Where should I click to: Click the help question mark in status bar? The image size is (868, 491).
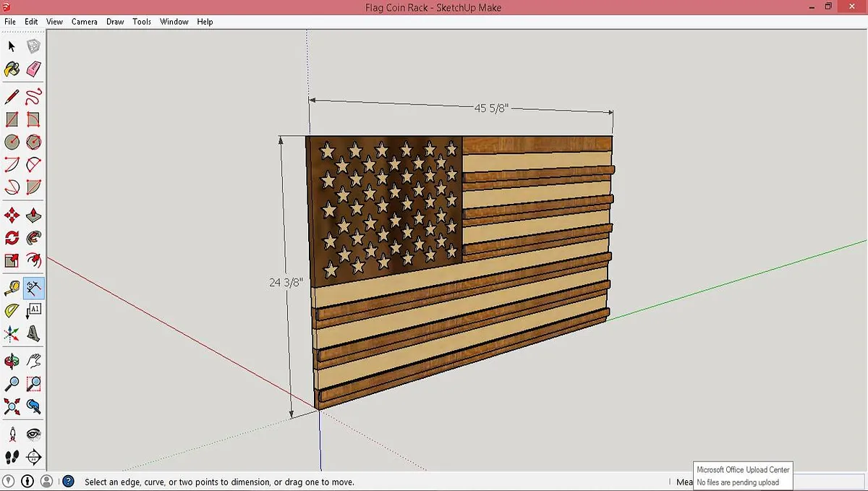69,481
